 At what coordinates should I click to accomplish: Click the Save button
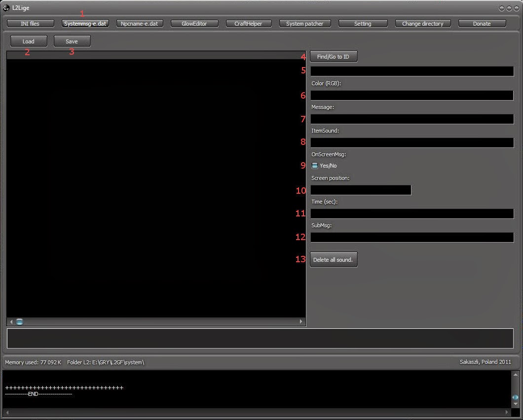[72, 41]
